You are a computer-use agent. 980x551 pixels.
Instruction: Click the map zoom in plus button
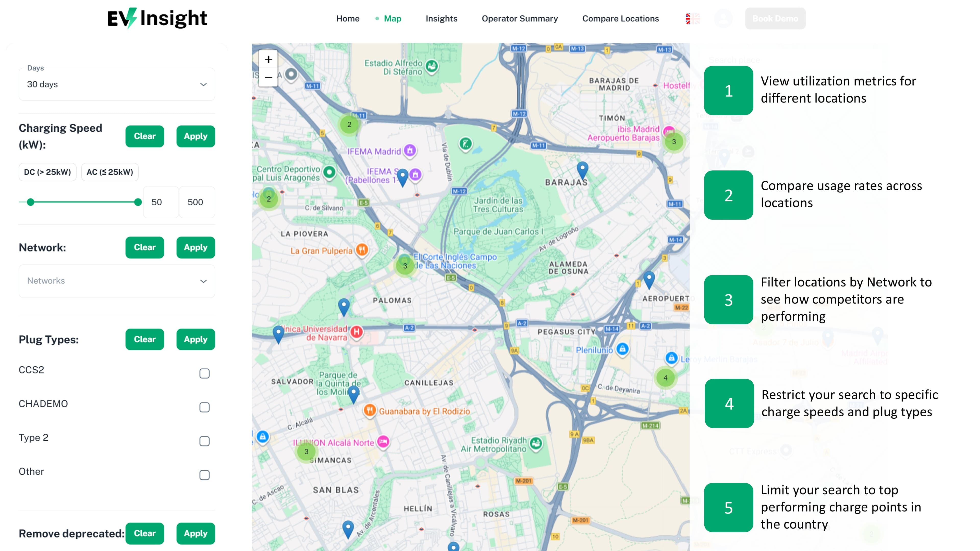pos(268,59)
